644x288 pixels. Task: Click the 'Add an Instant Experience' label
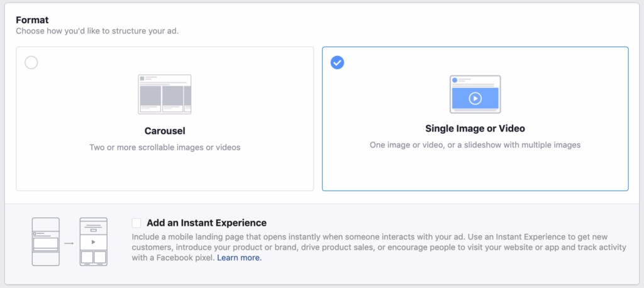click(x=206, y=223)
